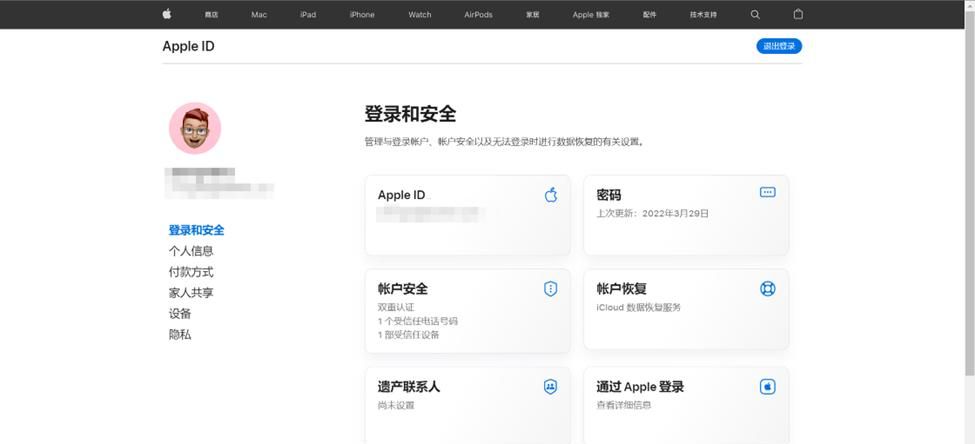Open the shopping bag icon
Screen dimensions: 975x444
798,14
